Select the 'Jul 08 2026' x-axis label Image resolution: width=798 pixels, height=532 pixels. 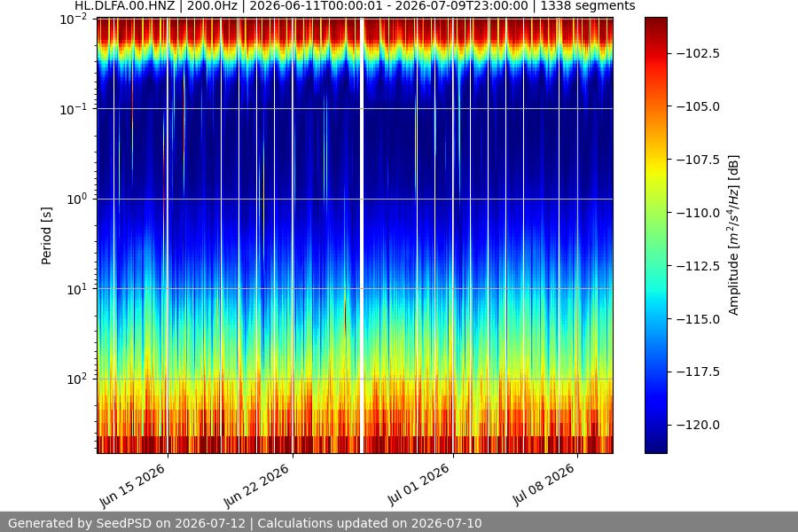[544, 485]
